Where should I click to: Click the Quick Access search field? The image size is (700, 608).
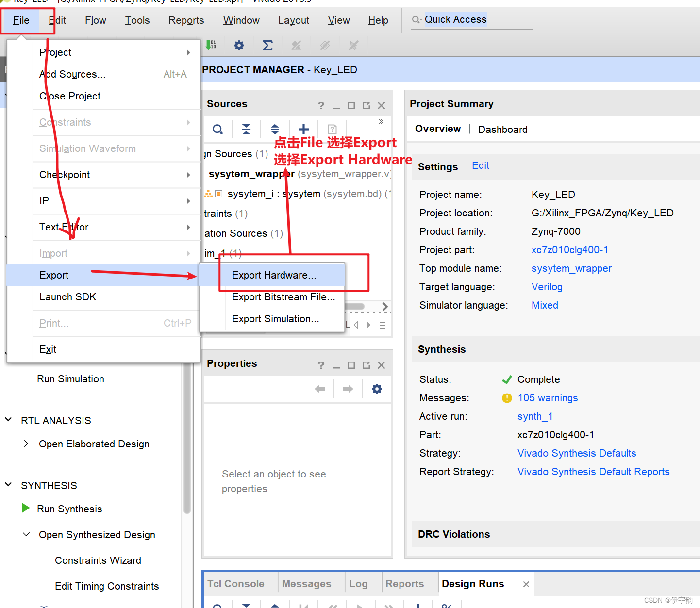(x=471, y=20)
